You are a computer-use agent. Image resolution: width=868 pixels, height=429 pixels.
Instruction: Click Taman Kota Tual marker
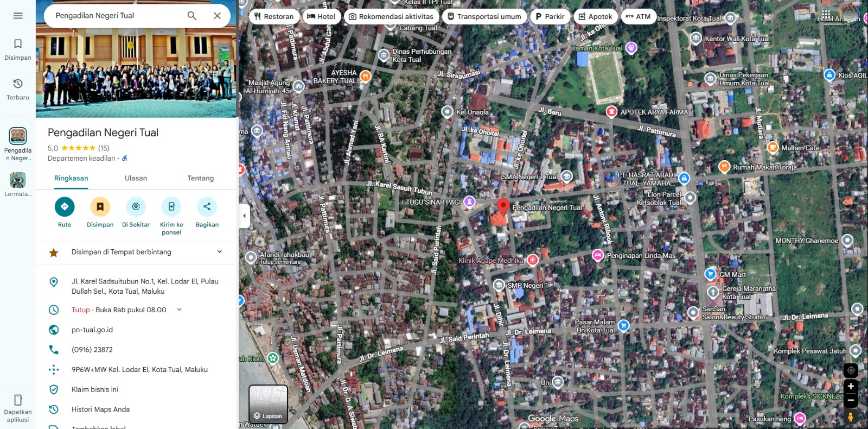tap(631, 48)
